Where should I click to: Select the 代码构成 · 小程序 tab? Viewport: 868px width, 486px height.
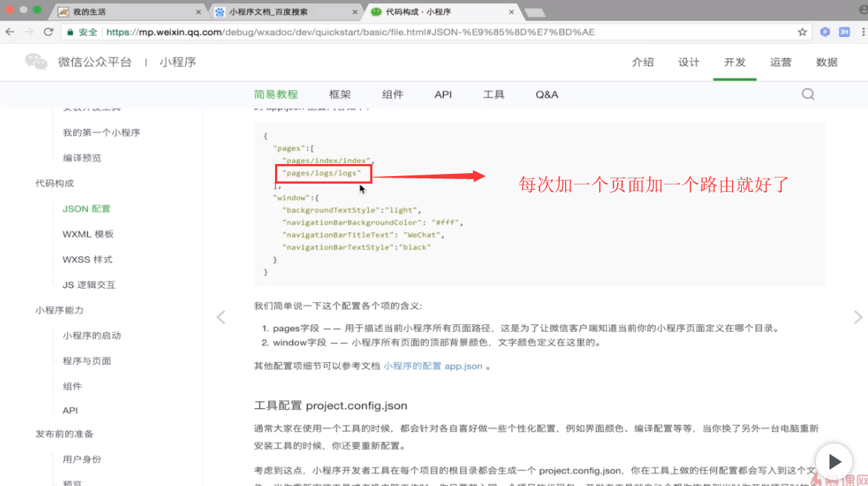(443, 11)
